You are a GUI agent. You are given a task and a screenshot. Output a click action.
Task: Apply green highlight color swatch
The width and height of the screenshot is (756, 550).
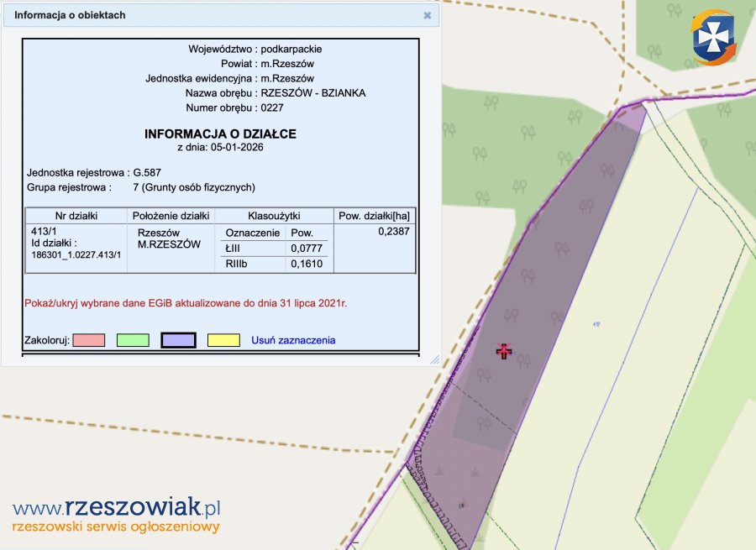[133, 340]
